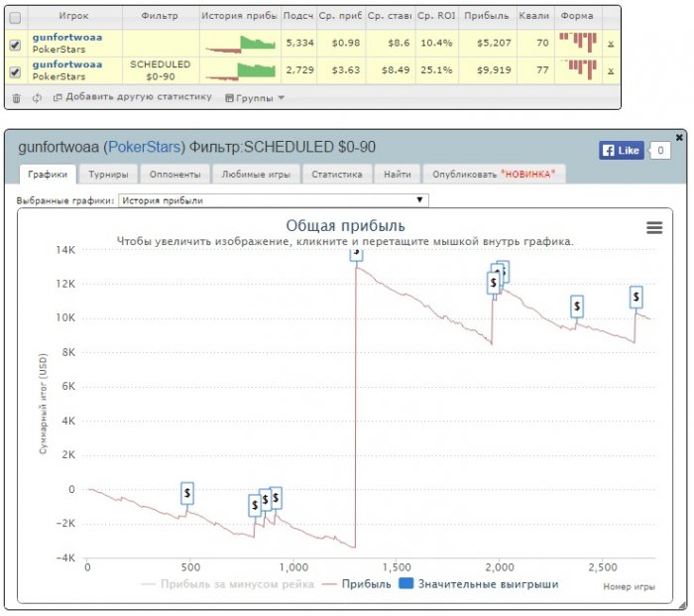694x616 pixels.
Task: Click the Facebook like count box
Action: (x=660, y=151)
